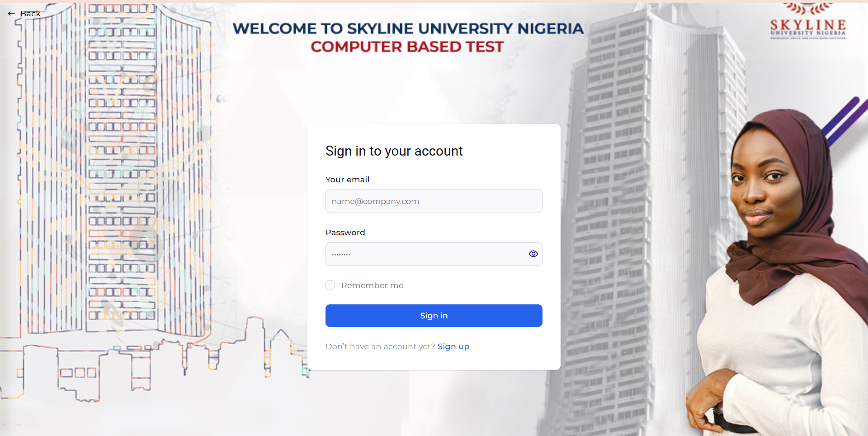Viewport: 868px width, 436px height.
Task: Open the Sign up link
Action: [x=453, y=346]
